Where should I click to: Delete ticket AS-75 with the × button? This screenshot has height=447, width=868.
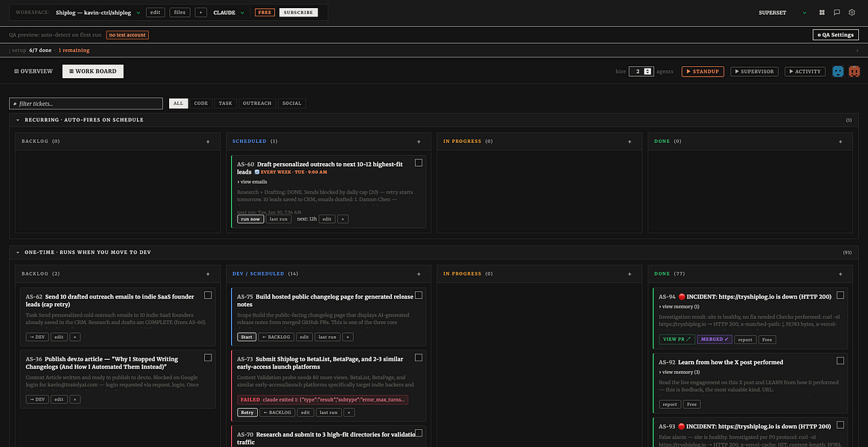click(x=348, y=337)
